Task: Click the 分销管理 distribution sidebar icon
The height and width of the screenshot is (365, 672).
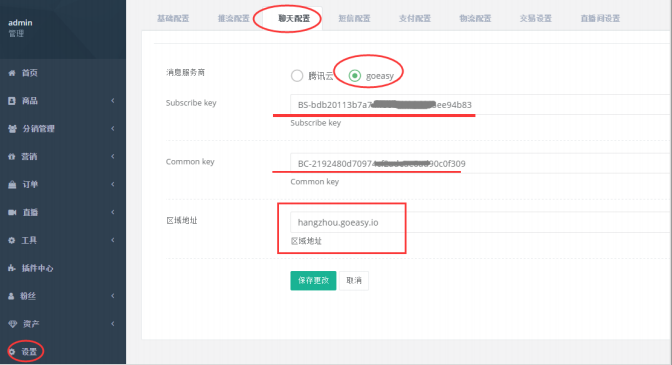Action: pyautogui.click(x=12, y=129)
